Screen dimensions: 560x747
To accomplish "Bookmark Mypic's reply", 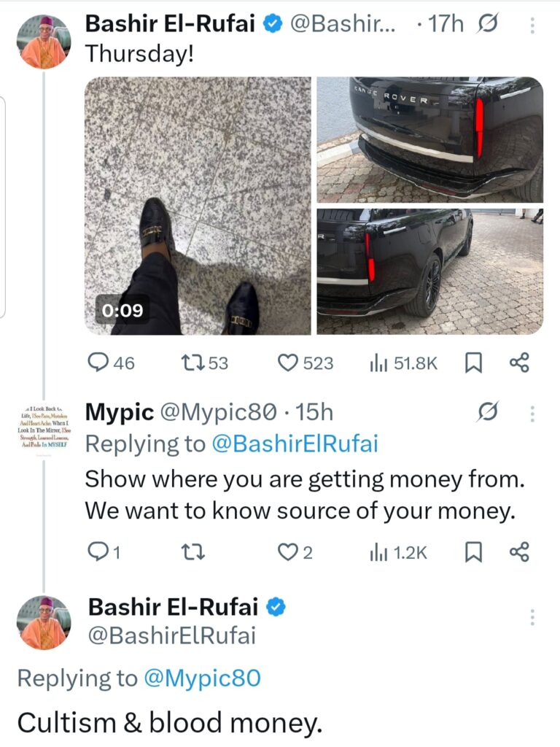I will coord(474,552).
